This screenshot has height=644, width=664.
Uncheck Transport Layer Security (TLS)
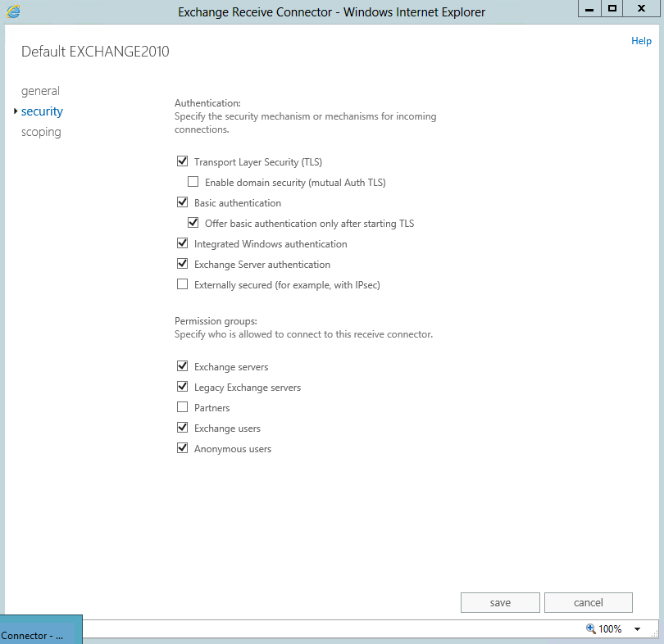(183, 162)
